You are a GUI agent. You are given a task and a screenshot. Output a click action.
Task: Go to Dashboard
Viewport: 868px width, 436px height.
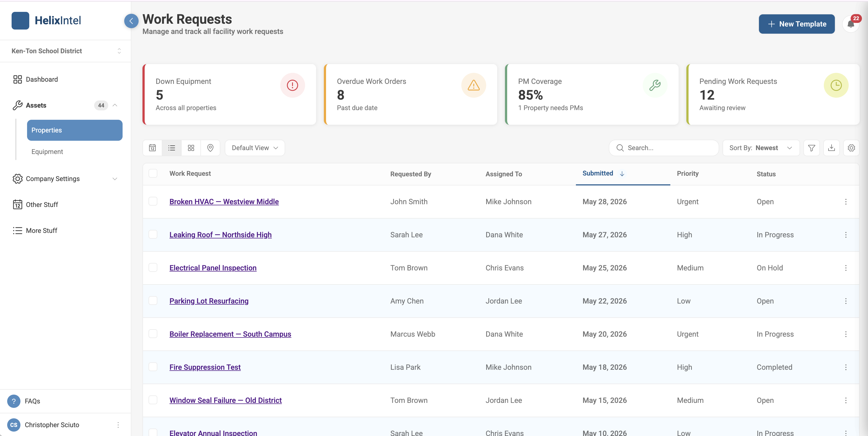pos(42,79)
